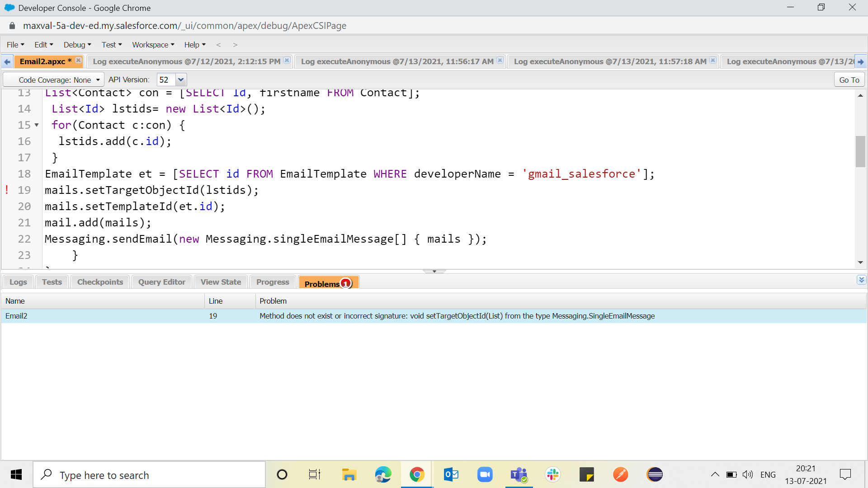Switch to the Query Editor tab
Screen dimensions: 868x488
161,282
